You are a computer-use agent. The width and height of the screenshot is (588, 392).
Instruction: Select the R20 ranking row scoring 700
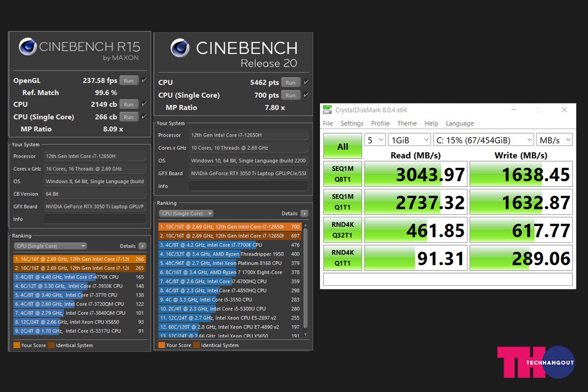pos(230,227)
